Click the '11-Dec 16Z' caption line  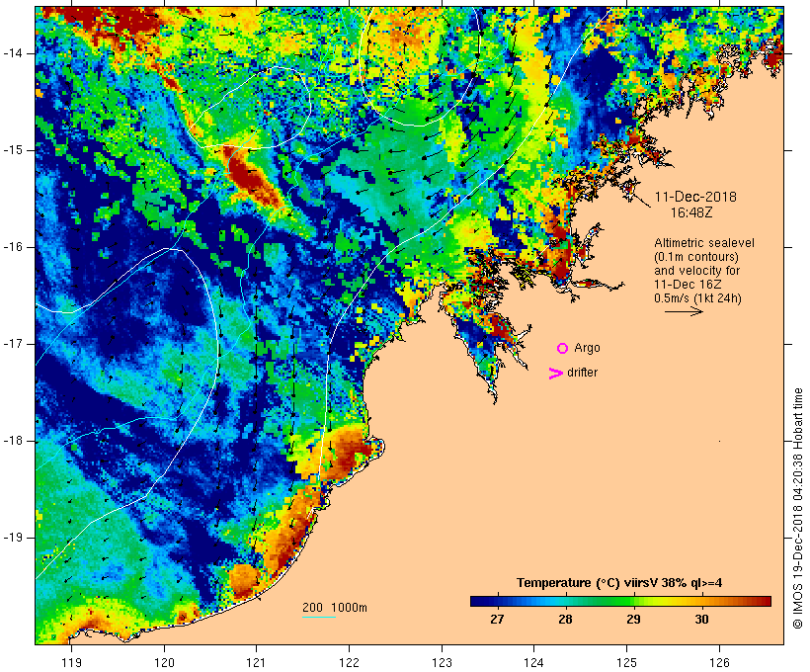[688, 285]
